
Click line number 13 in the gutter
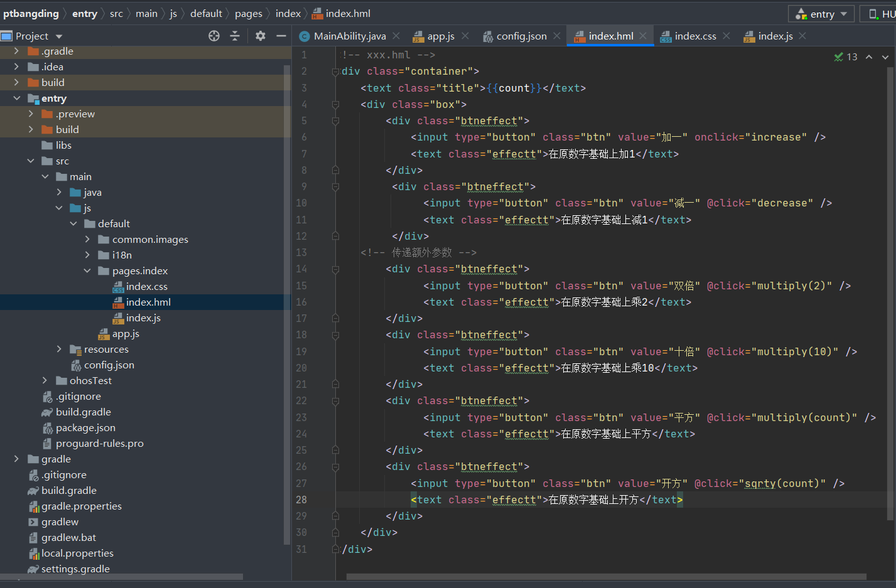(x=301, y=252)
